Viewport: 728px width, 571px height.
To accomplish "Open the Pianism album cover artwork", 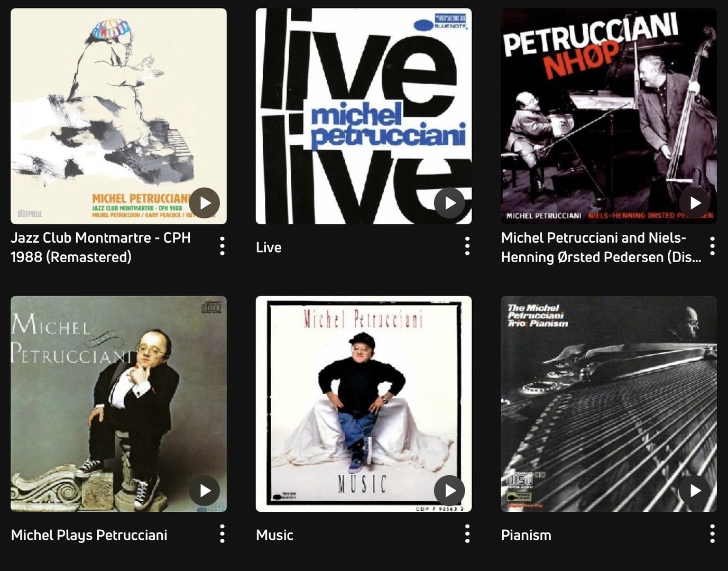I will tap(609, 404).
